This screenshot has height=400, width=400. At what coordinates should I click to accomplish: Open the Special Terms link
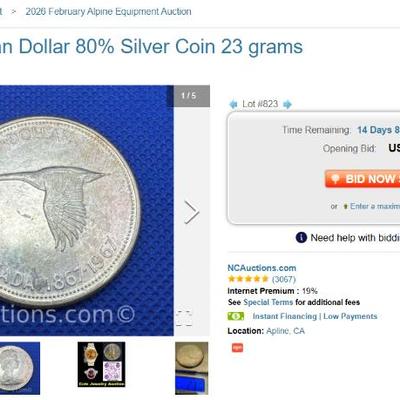point(268,302)
